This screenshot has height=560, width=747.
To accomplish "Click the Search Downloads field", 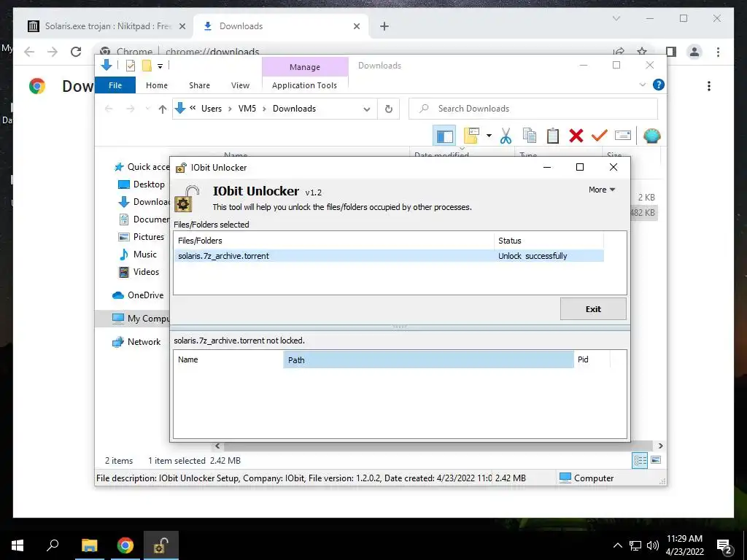I will pyautogui.click(x=533, y=109).
